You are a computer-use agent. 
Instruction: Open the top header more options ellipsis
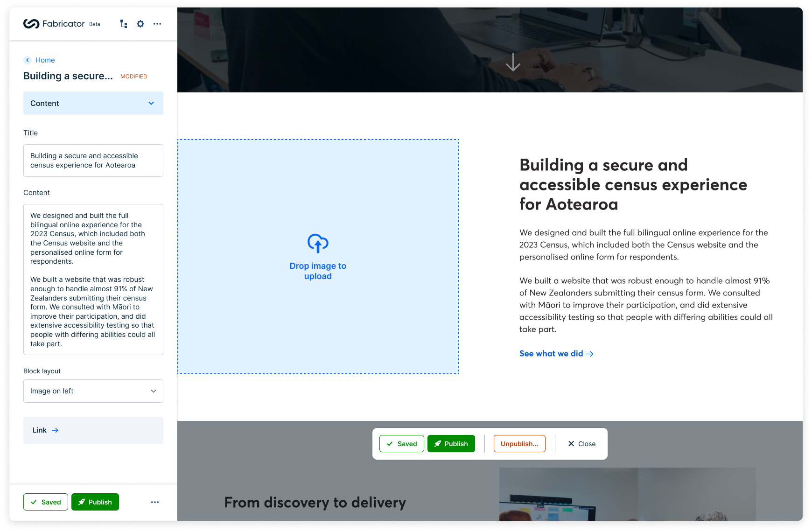(x=157, y=24)
